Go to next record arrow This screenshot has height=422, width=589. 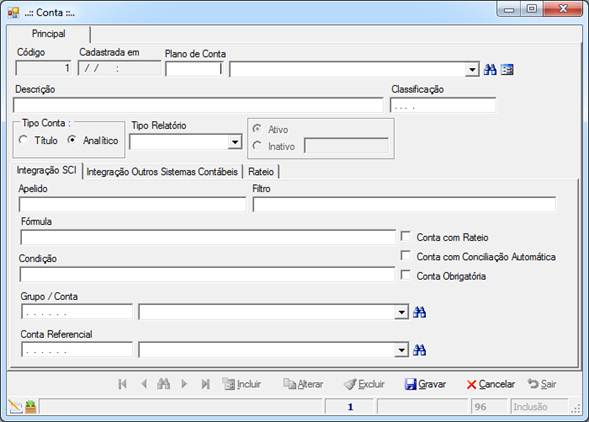coord(184,384)
